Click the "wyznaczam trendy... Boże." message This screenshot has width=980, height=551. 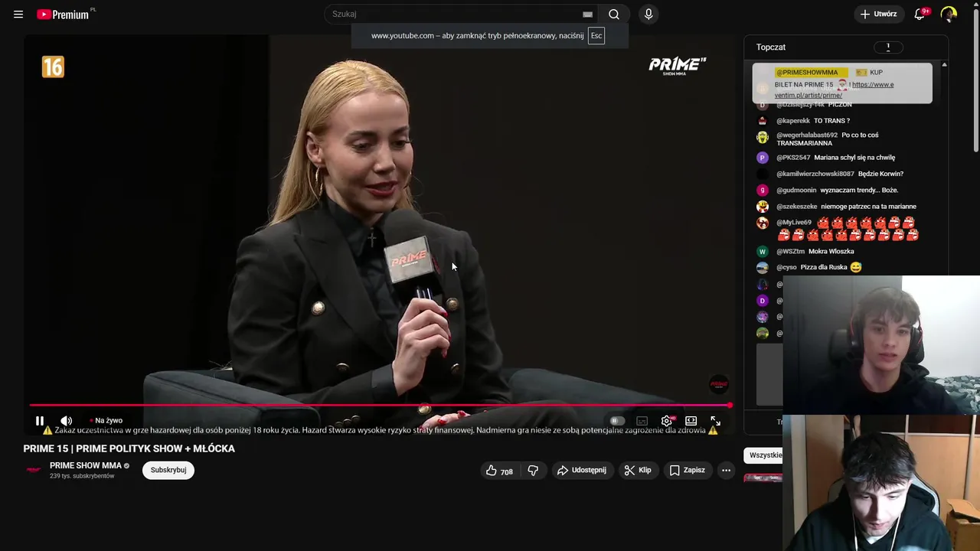coord(859,190)
